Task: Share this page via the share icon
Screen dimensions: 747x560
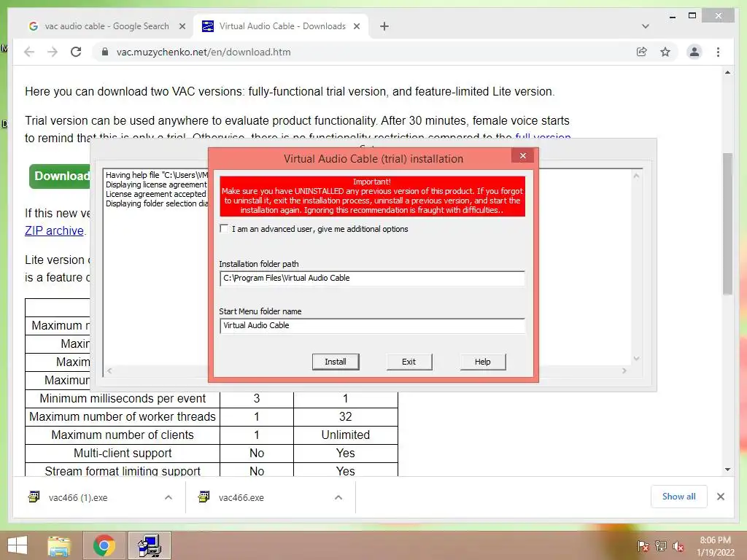Action: click(642, 52)
